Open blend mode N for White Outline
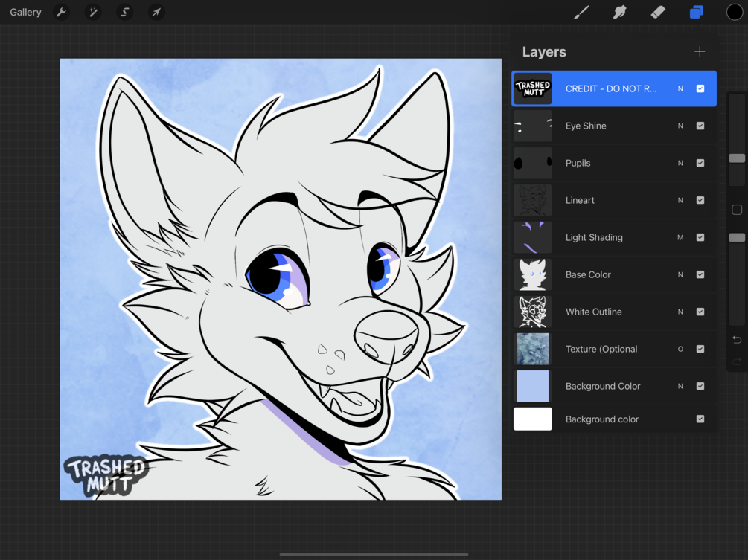This screenshot has width=748, height=560. click(x=680, y=312)
